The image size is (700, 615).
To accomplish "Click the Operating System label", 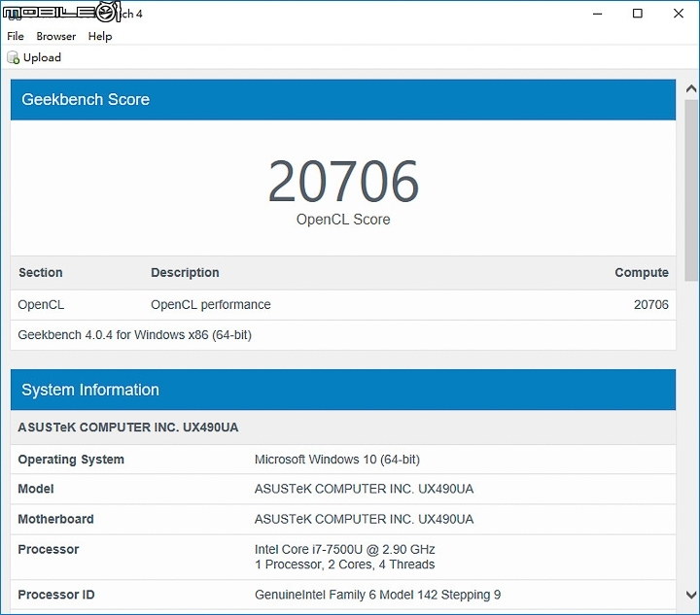I will (71, 460).
